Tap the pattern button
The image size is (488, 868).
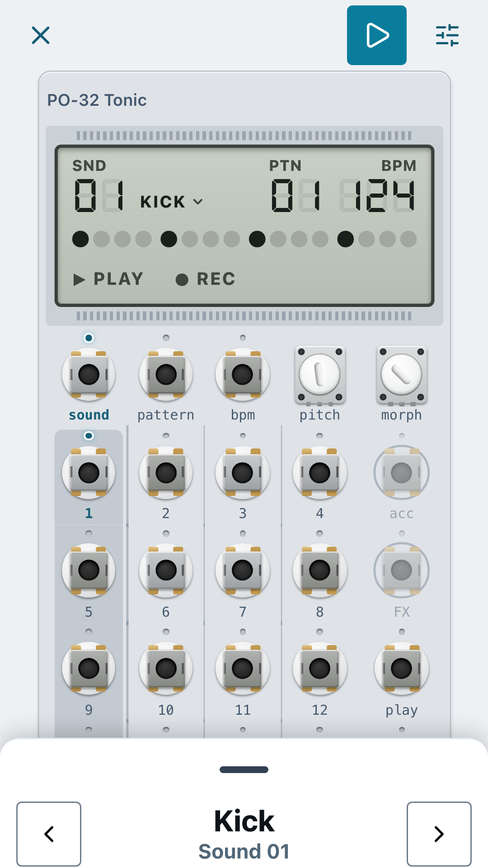pos(166,374)
